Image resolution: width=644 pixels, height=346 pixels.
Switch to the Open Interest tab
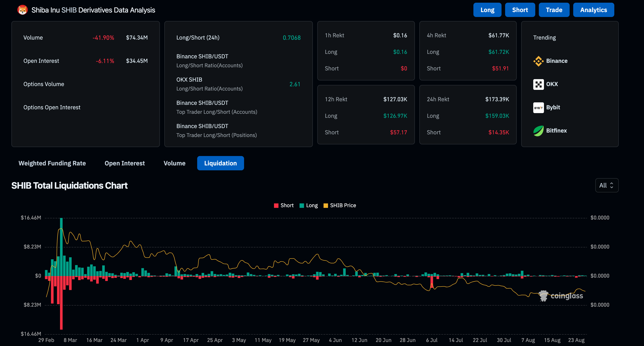click(125, 163)
